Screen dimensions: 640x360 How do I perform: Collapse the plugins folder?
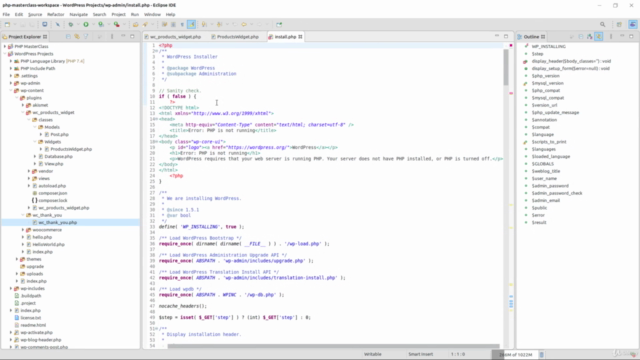pyautogui.click(x=17, y=98)
